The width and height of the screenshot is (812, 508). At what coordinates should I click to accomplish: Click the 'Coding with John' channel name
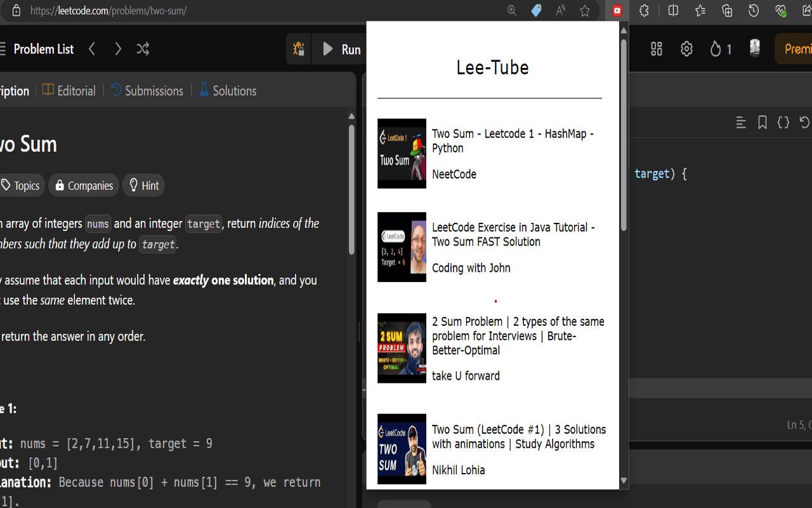click(x=471, y=268)
